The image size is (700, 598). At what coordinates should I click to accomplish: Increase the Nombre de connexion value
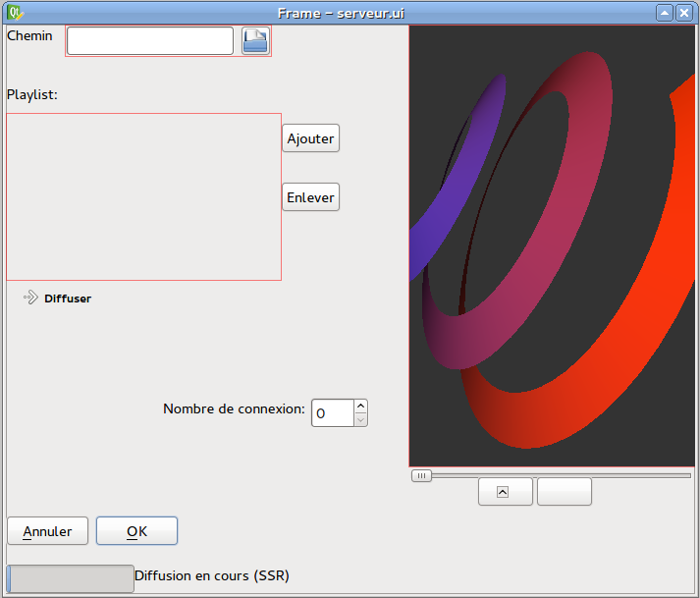[x=360, y=407]
